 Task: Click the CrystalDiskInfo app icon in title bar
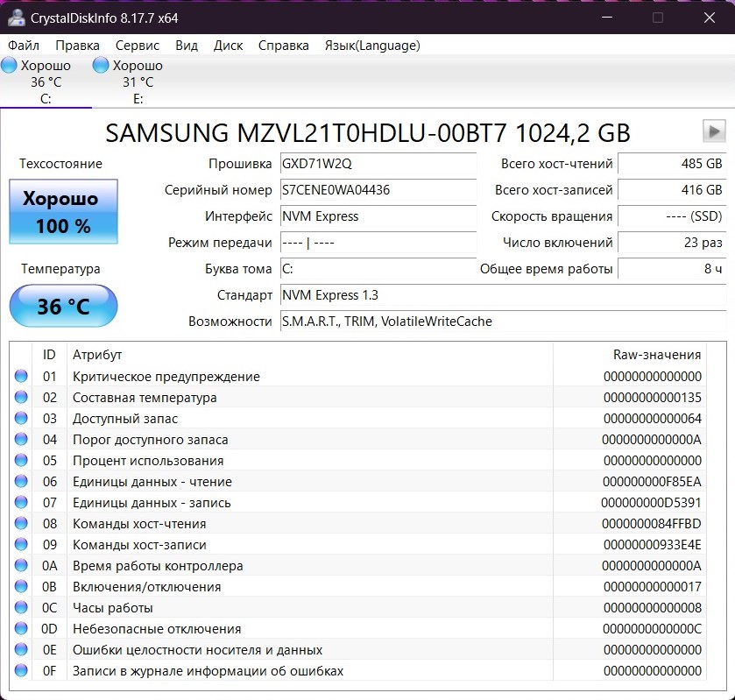click(x=16, y=18)
